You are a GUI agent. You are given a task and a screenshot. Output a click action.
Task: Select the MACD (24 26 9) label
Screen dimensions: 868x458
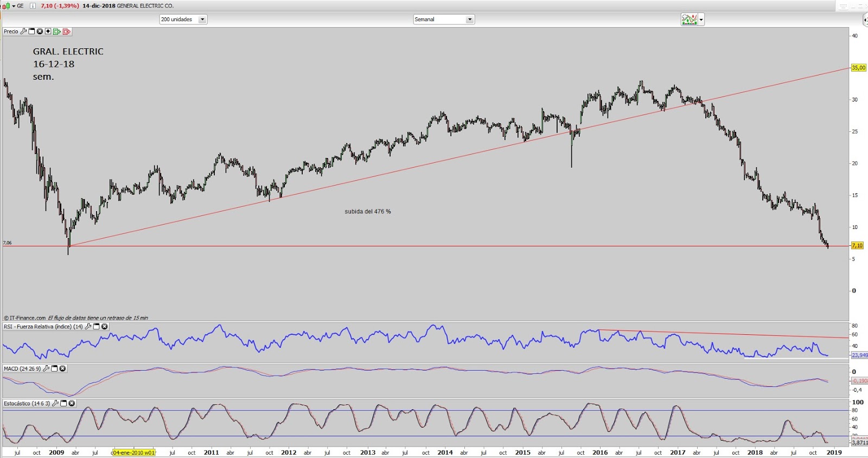point(22,368)
